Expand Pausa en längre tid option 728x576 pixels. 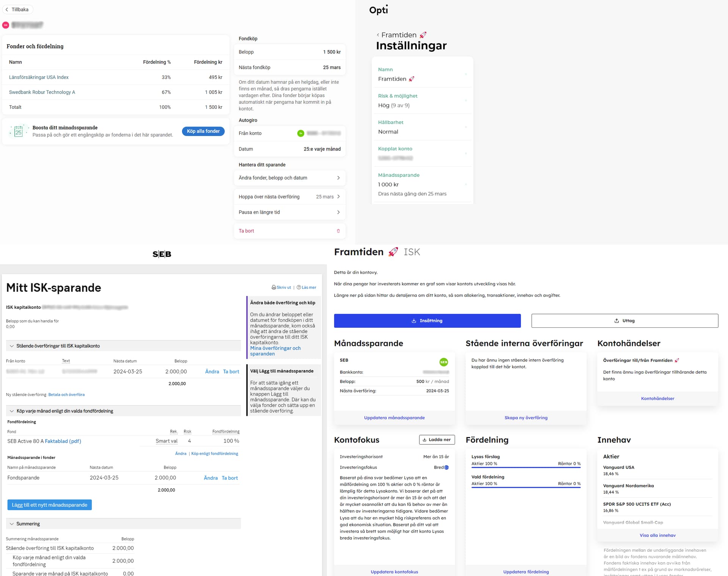(x=289, y=213)
